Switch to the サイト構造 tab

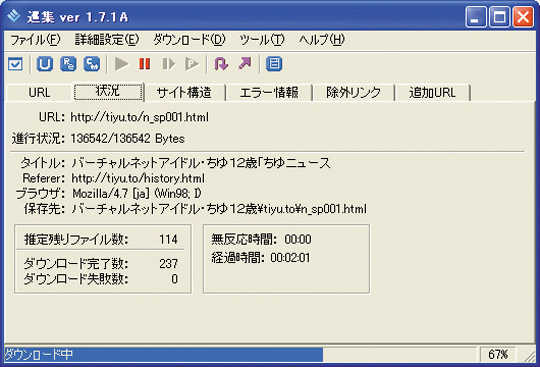184,93
